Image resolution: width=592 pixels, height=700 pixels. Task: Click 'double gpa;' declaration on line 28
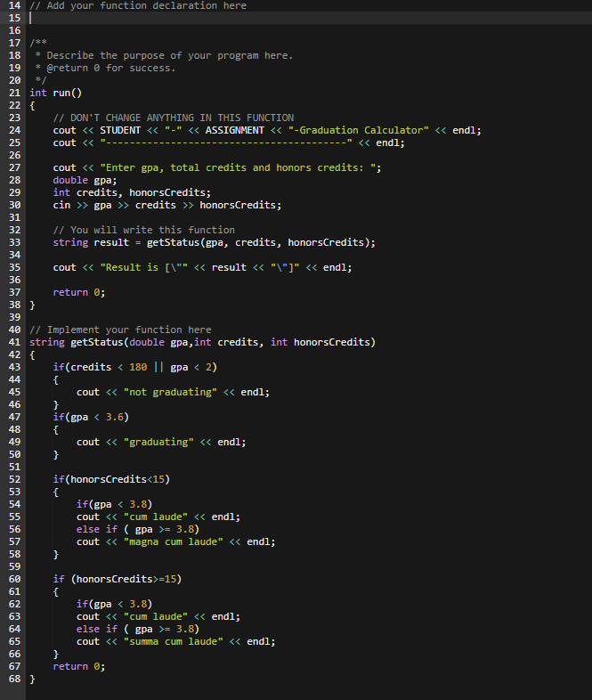pyautogui.click(x=85, y=181)
